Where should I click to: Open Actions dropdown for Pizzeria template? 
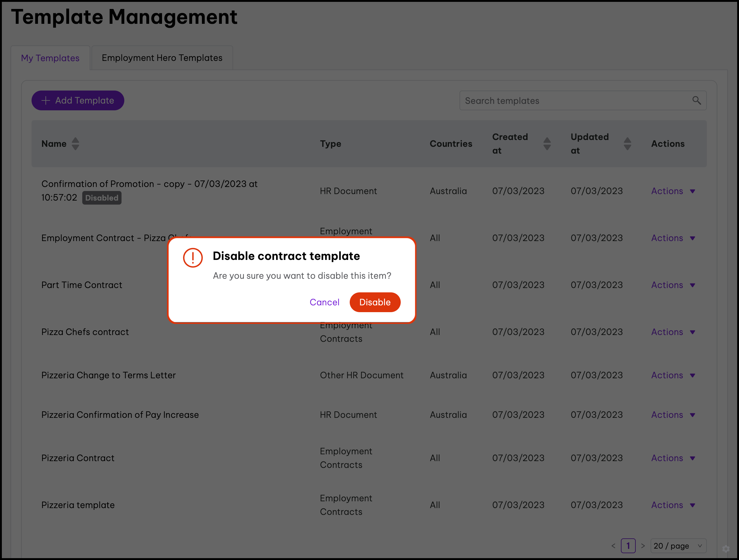click(x=673, y=505)
